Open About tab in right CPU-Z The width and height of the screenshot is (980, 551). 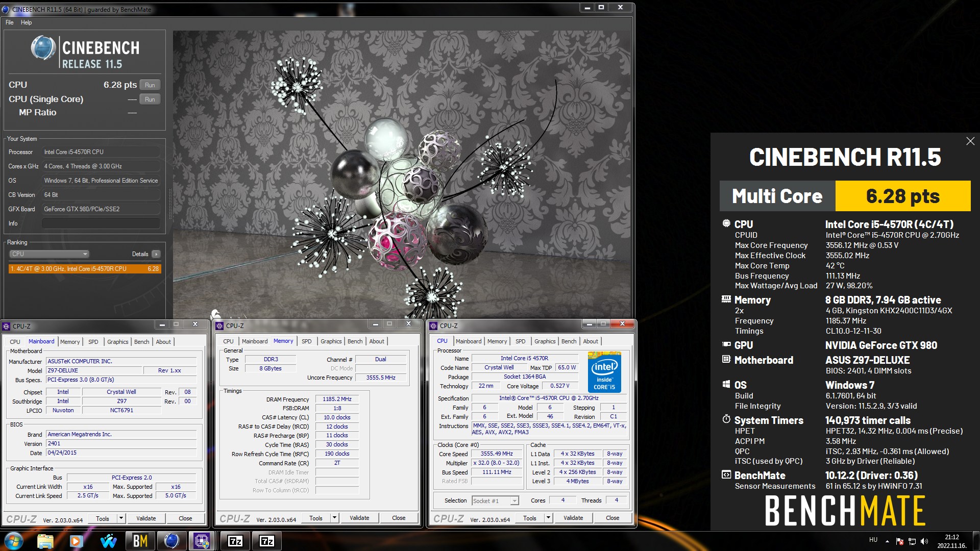click(x=591, y=341)
